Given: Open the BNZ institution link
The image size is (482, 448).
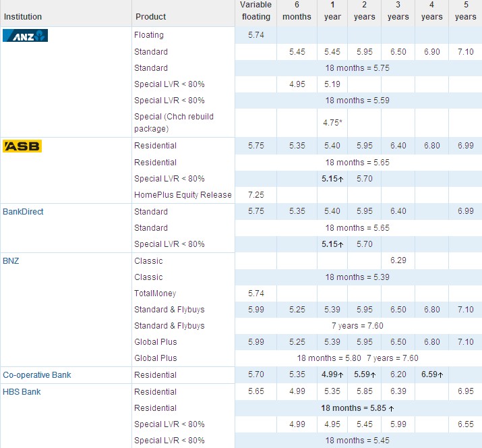Looking at the screenshot, I should (x=11, y=261).
